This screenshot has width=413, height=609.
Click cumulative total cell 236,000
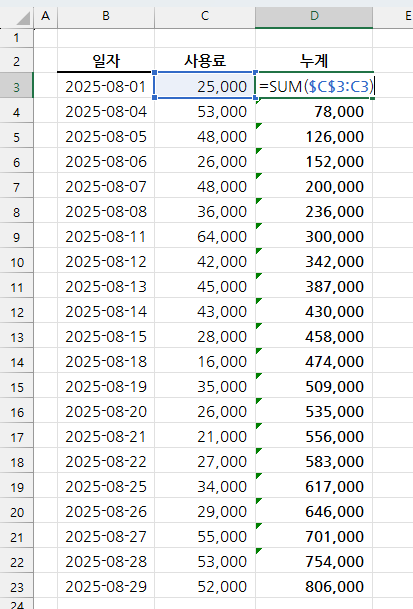(314, 211)
